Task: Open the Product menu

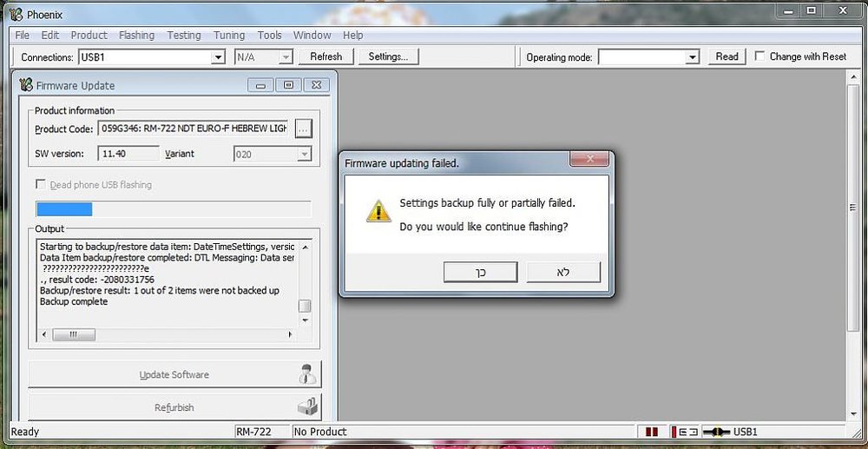Action: [89, 35]
